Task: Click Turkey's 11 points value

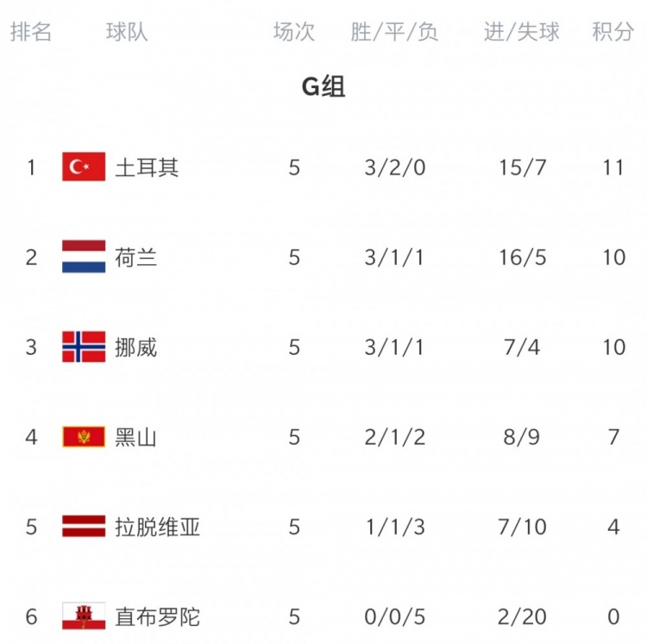Action: (613, 167)
